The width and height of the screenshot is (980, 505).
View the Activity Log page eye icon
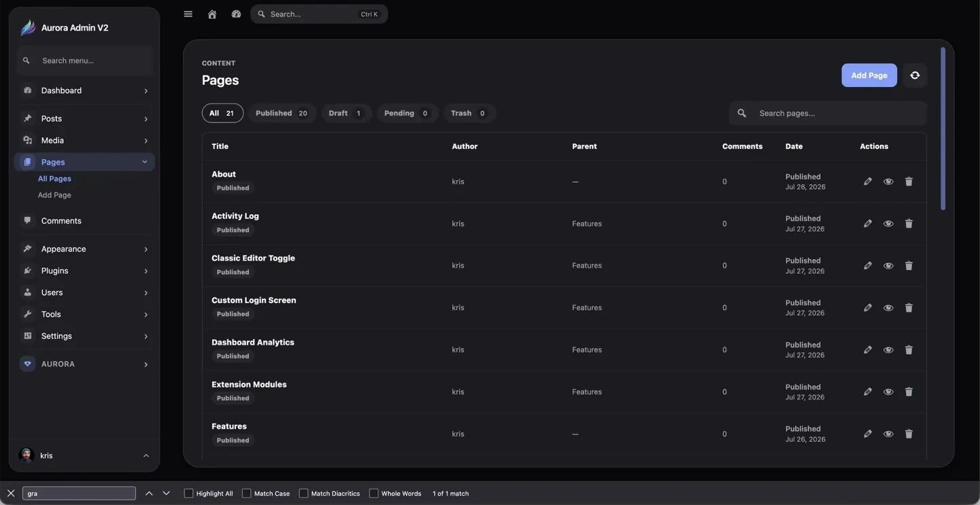click(x=888, y=224)
